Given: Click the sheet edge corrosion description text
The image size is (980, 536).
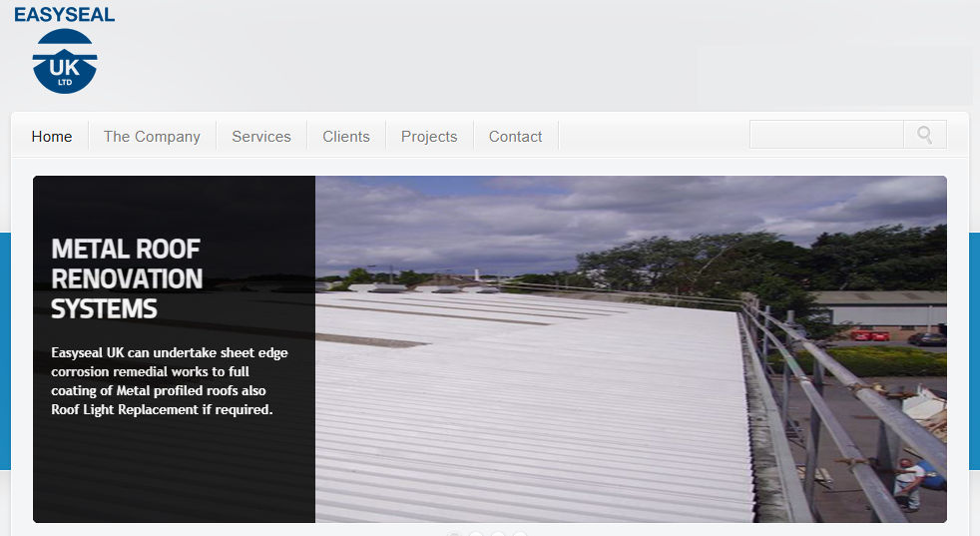Looking at the screenshot, I should tap(170, 380).
